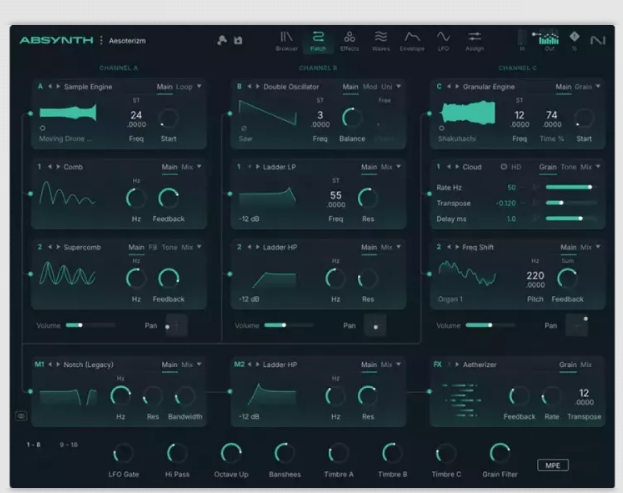Viewport: 623px width, 493px height.
Task: Click the Aesoterizm preset name
Action: pos(127,41)
